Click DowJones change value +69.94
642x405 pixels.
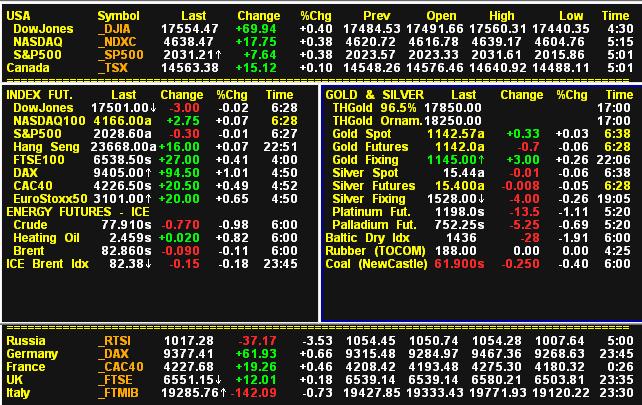tap(256, 29)
